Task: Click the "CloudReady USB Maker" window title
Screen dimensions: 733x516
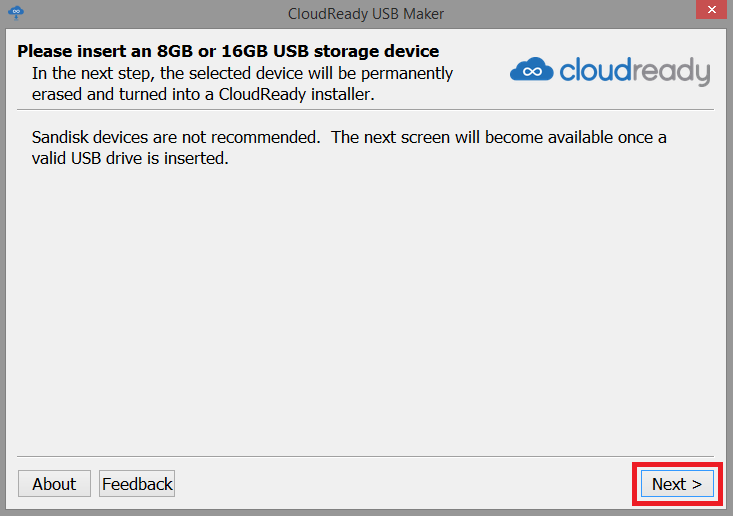Action: tap(365, 13)
